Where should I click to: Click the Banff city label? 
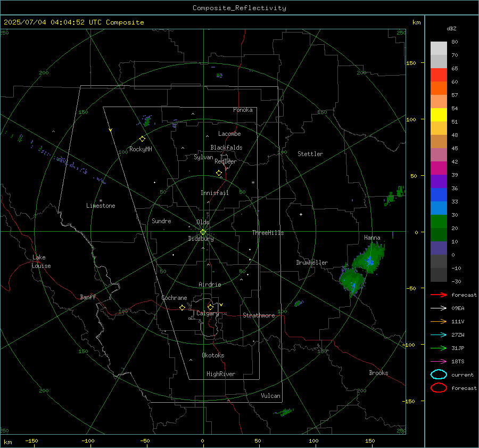pyautogui.click(x=88, y=297)
